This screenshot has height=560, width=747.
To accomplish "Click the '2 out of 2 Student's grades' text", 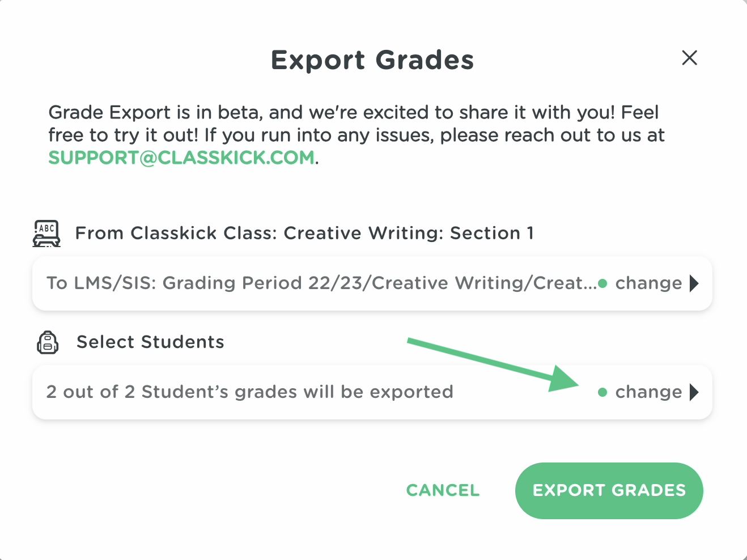I will [x=250, y=392].
